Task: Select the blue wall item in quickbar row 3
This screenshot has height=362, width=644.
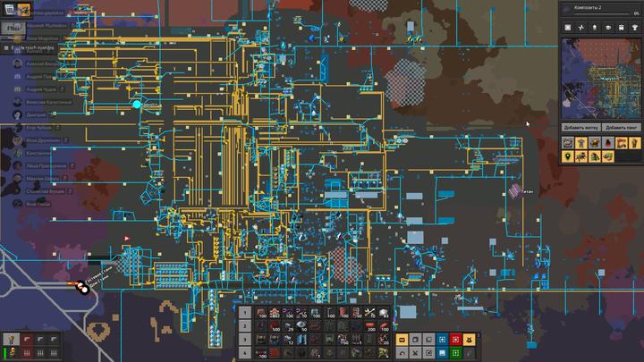Action: 301,340
